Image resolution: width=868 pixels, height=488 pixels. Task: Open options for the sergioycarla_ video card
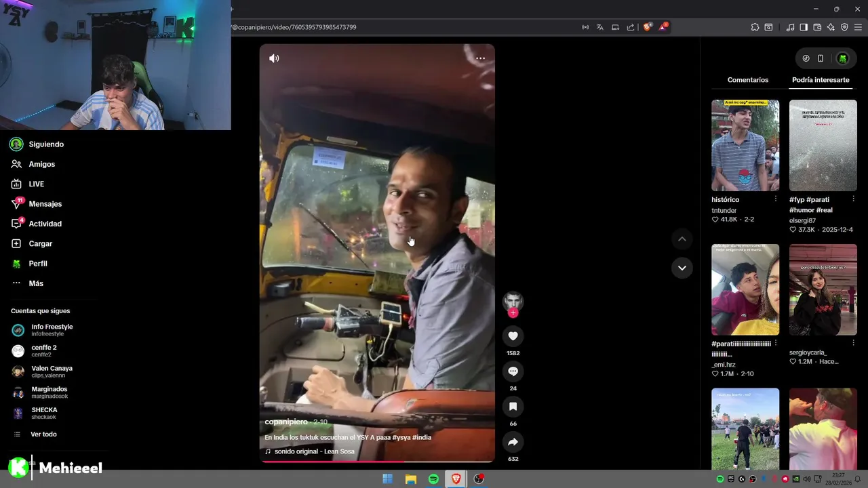click(x=854, y=343)
